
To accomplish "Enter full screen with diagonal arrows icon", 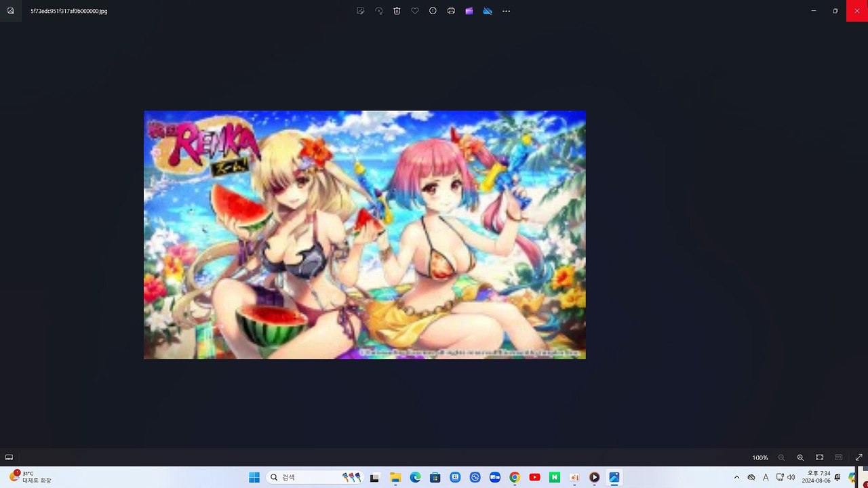I will click(859, 457).
